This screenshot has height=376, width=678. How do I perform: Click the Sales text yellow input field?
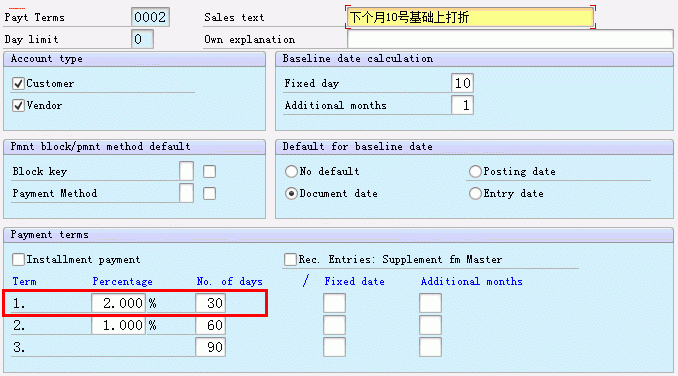tap(470, 17)
